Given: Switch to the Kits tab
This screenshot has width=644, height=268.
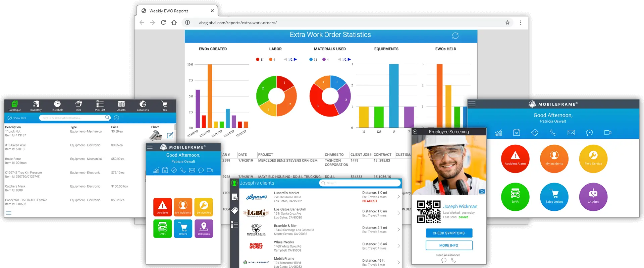Looking at the screenshot, I should (78, 106).
